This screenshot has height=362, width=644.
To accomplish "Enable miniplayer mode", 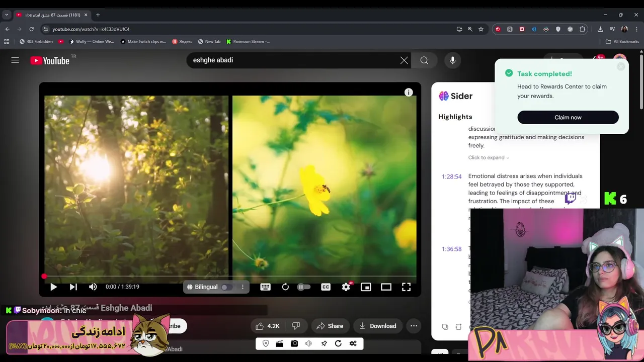I will (x=366, y=287).
